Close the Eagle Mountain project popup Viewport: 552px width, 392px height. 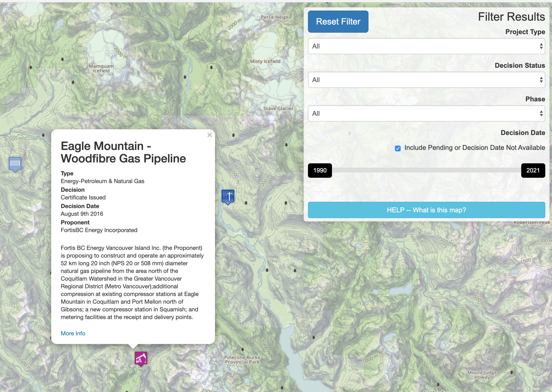209,135
